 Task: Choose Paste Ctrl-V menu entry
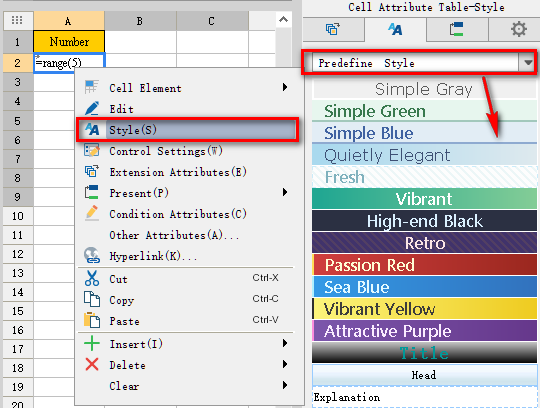coord(187,321)
